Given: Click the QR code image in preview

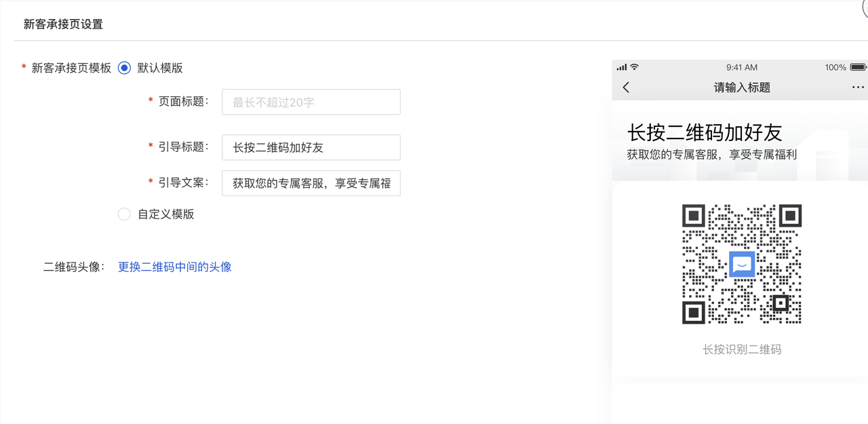Looking at the screenshot, I should click(x=742, y=264).
